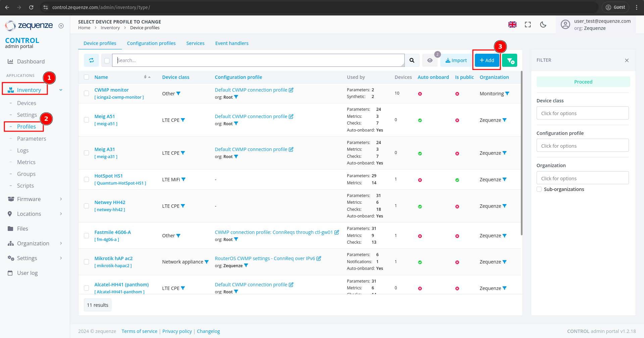Click the Add button
The image size is (644, 338).
(487, 60)
